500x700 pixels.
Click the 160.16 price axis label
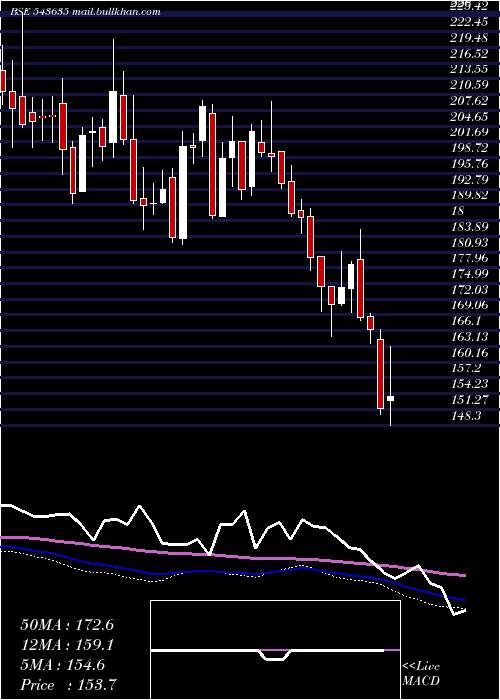click(469, 352)
